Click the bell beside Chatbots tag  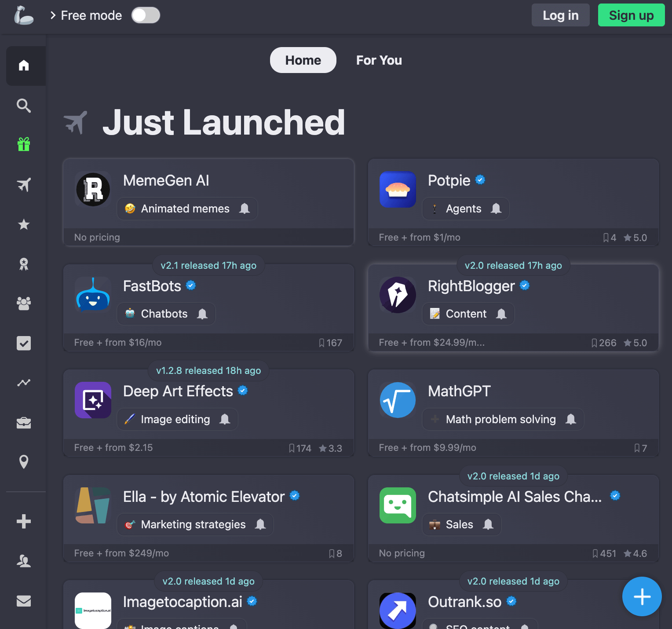[202, 314]
